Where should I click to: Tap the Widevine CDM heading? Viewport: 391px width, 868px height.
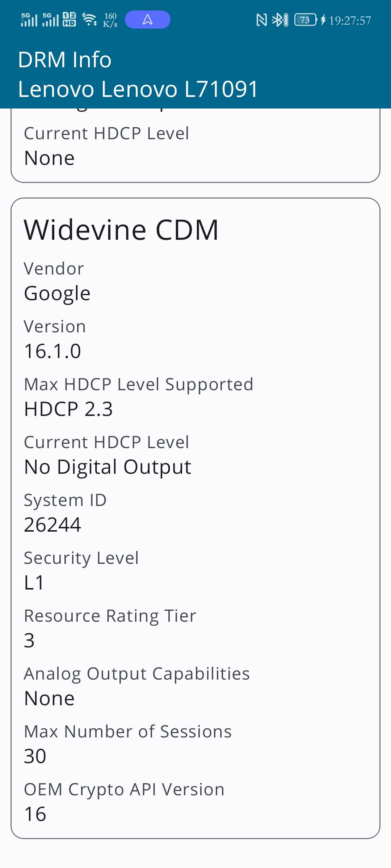tap(121, 230)
